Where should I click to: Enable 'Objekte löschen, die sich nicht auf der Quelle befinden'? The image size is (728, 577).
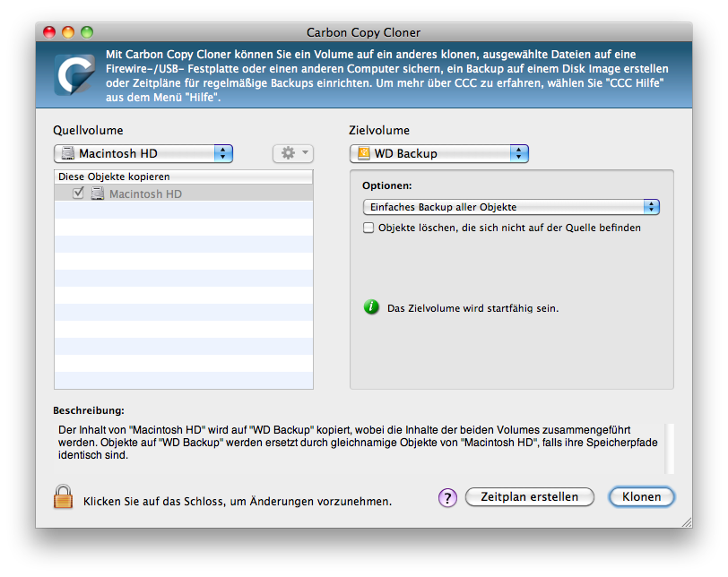(368, 228)
